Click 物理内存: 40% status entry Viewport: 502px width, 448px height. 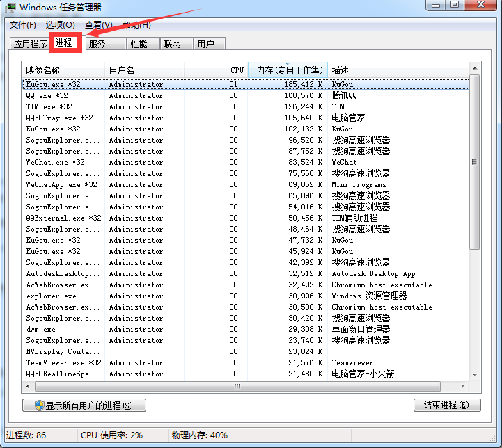coord(200,435)
